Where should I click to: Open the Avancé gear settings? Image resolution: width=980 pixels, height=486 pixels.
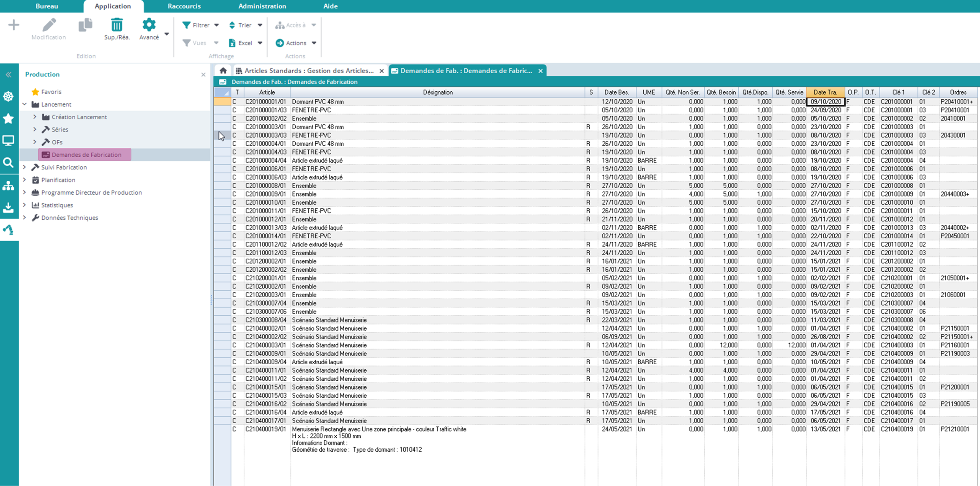pos(149,25)
